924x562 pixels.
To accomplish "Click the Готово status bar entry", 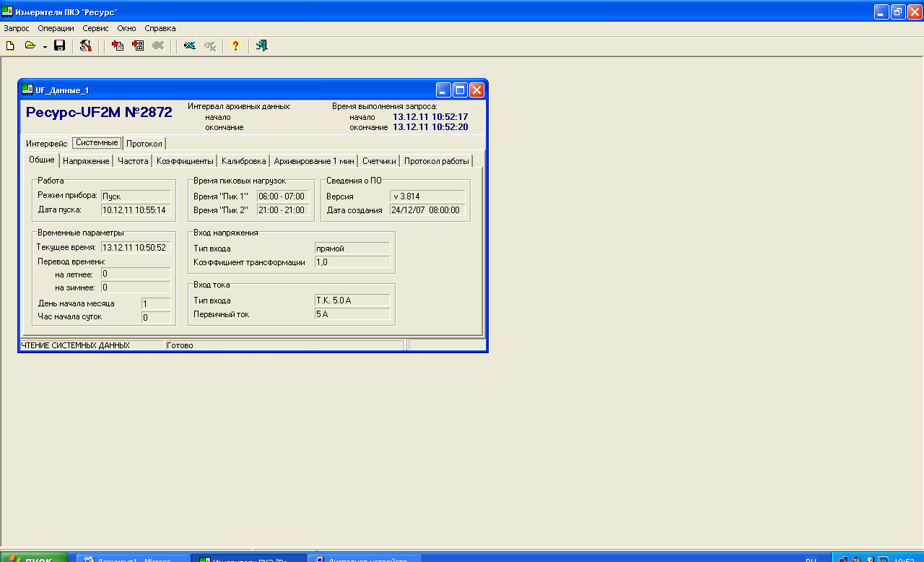I will pos(180,345).
